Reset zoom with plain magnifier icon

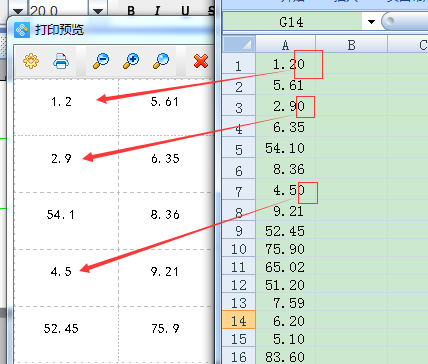161,61
